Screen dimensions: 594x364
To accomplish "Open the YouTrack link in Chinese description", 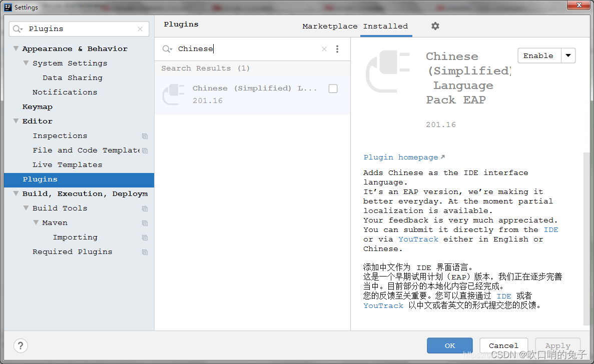I will [x=383, y=305].
